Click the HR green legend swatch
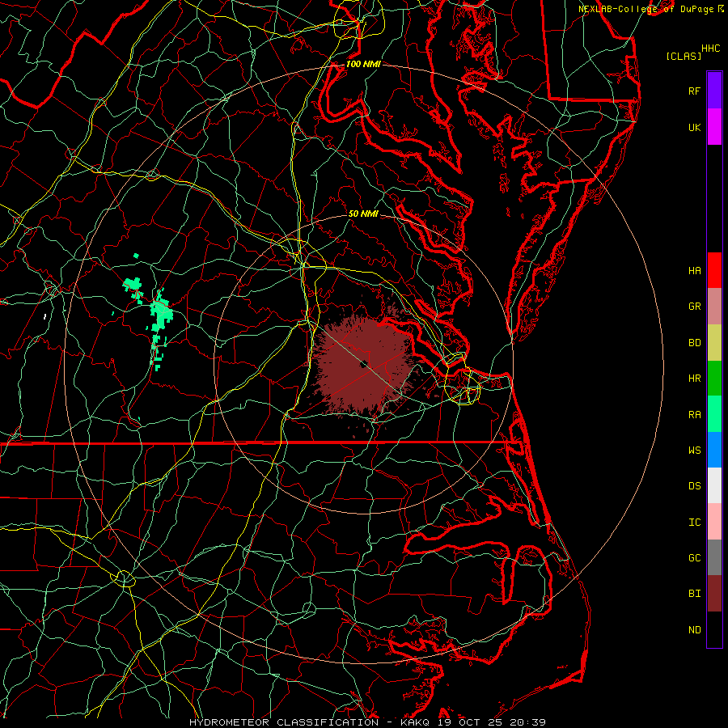 tap(714, 379)
